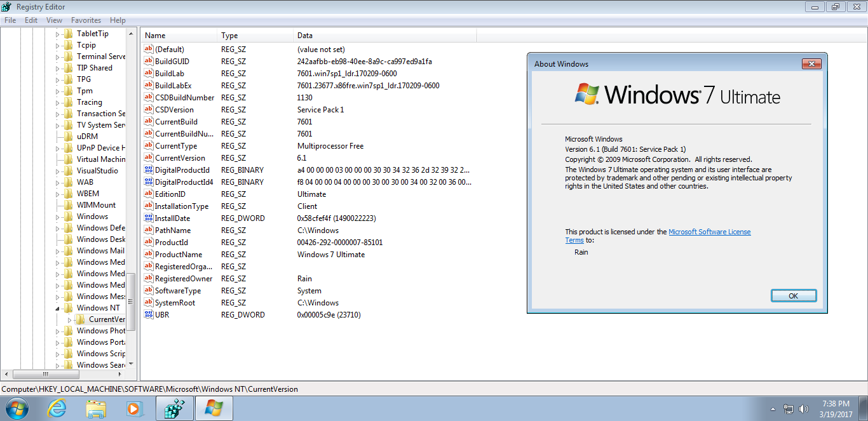Click the (Default) value icon
Image resolution: width=868 pixels, height=421 pixels.
click(149, 50)
